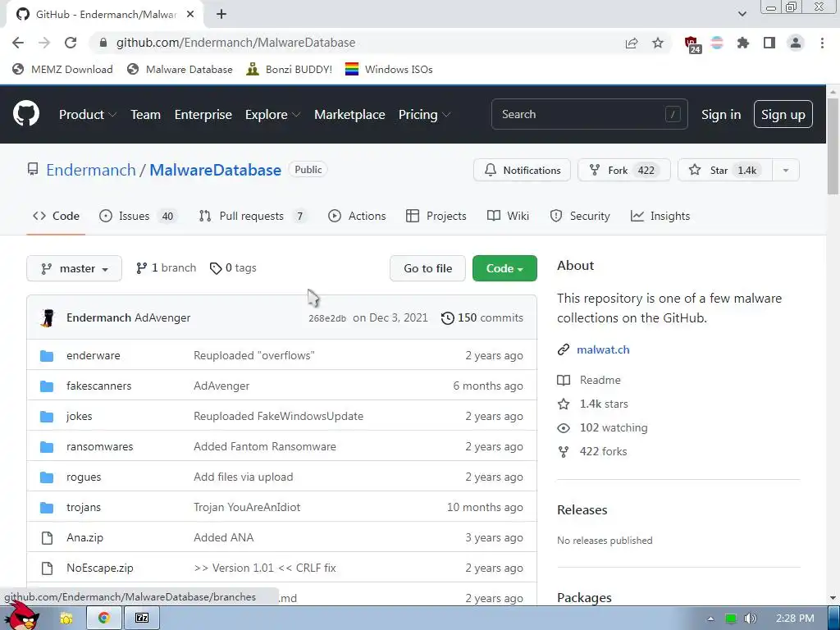
Task: Open the Endermanch owner link
Action: [91, 171]
